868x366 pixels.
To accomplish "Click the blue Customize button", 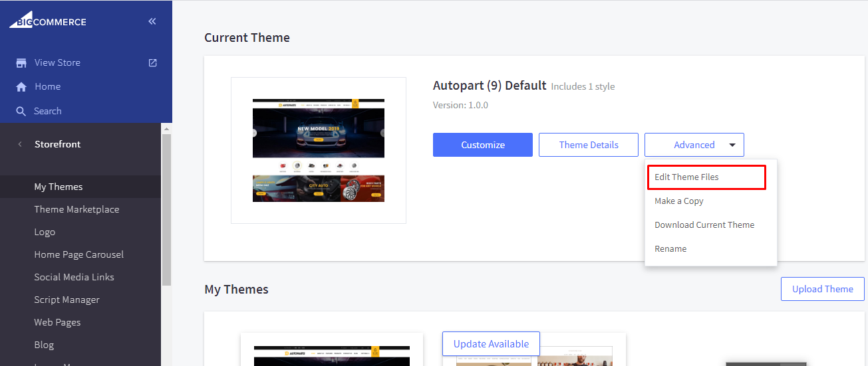I will [x=482, y=145].
